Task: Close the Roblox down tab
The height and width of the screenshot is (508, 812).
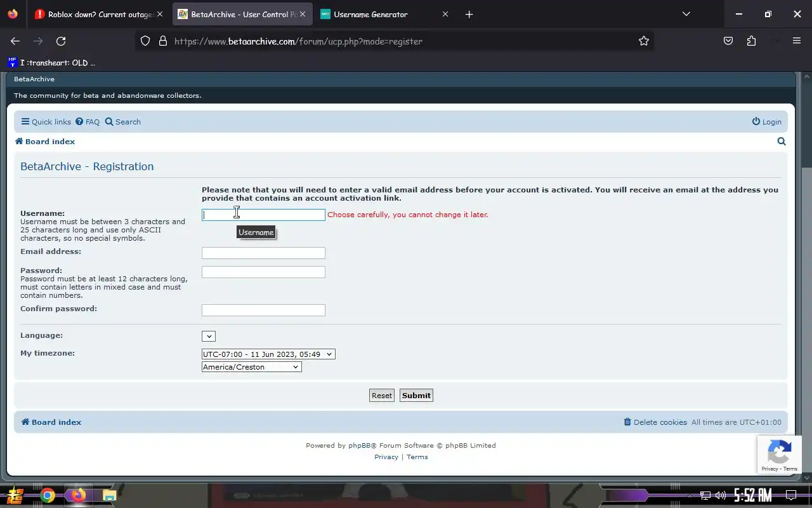Action: 160,14
